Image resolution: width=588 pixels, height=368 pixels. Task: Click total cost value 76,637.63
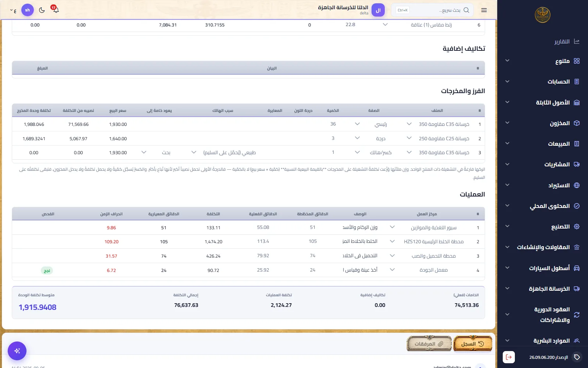pyautogui.click(x=186, y=305)
